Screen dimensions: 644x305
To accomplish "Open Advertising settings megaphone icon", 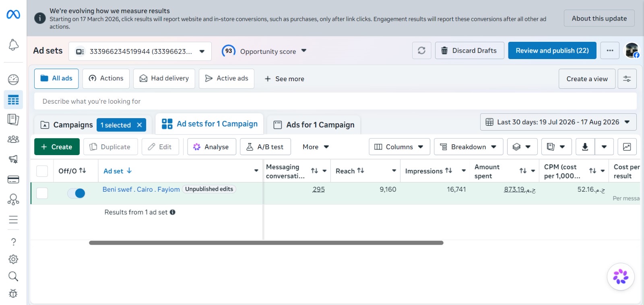I will tap(13, 159).
